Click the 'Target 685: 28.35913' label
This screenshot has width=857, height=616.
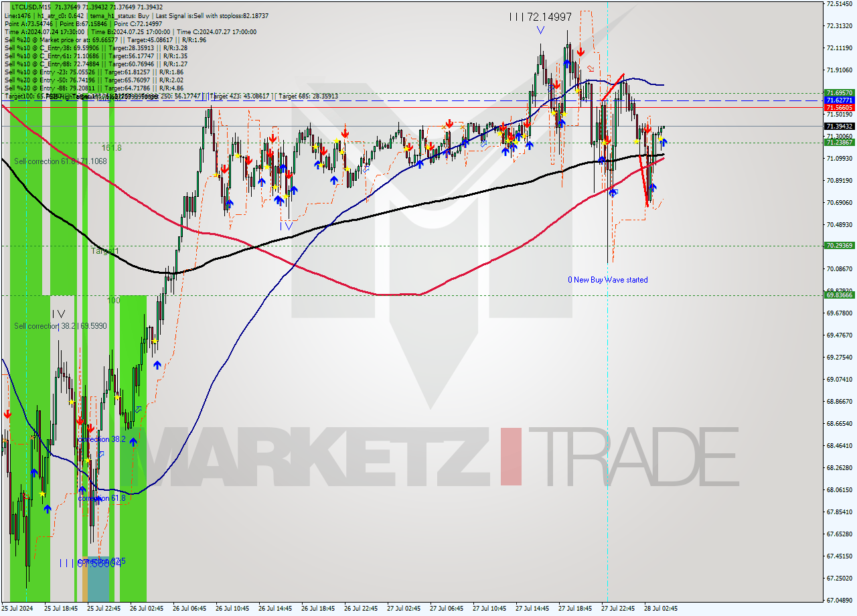[309, 96]
